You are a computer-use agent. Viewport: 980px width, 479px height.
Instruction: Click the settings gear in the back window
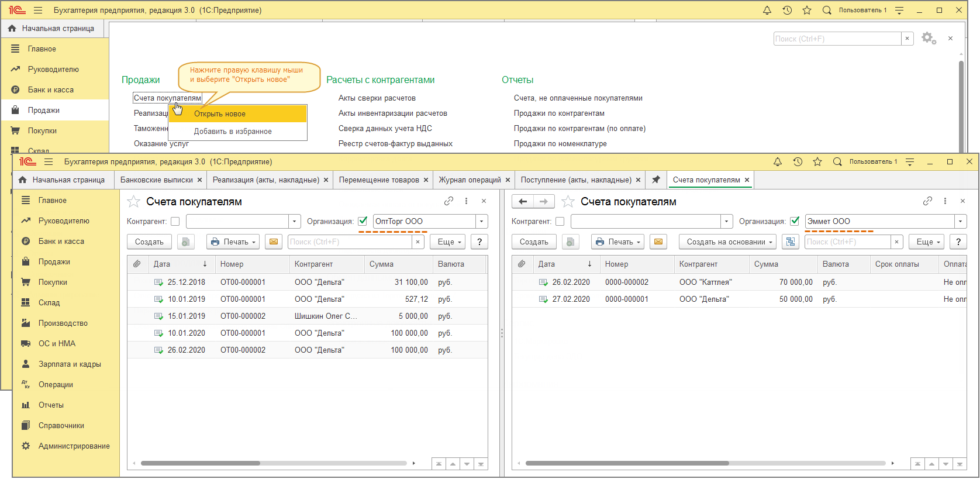point(929,39)
